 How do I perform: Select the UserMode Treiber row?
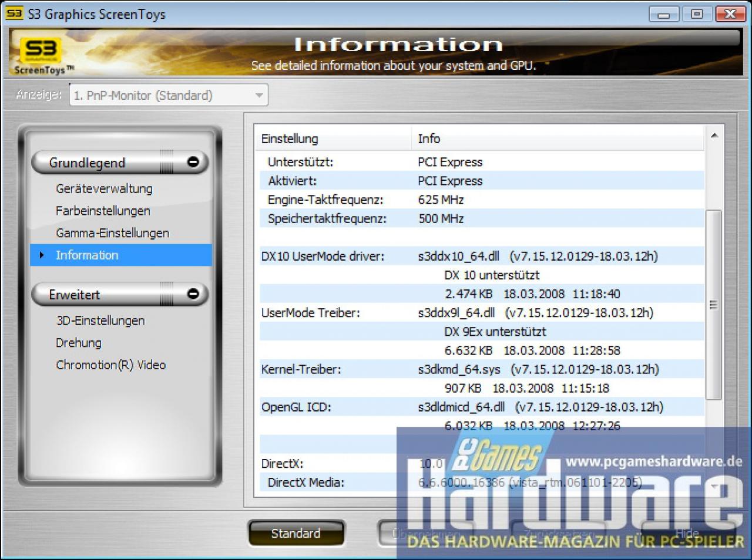(x=482, y=313)
